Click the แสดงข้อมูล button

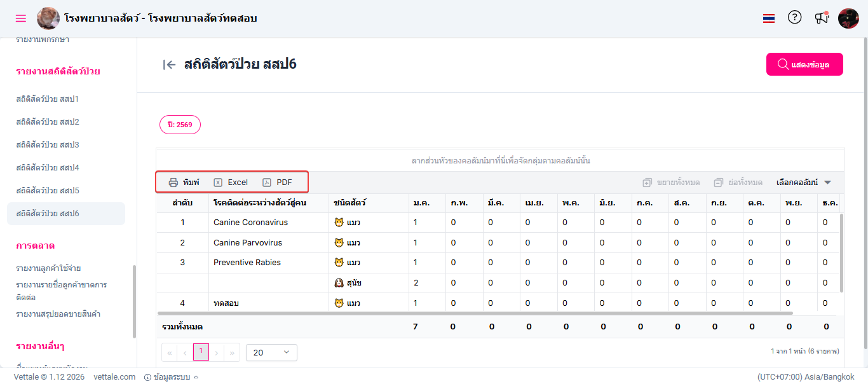[804, 64]
